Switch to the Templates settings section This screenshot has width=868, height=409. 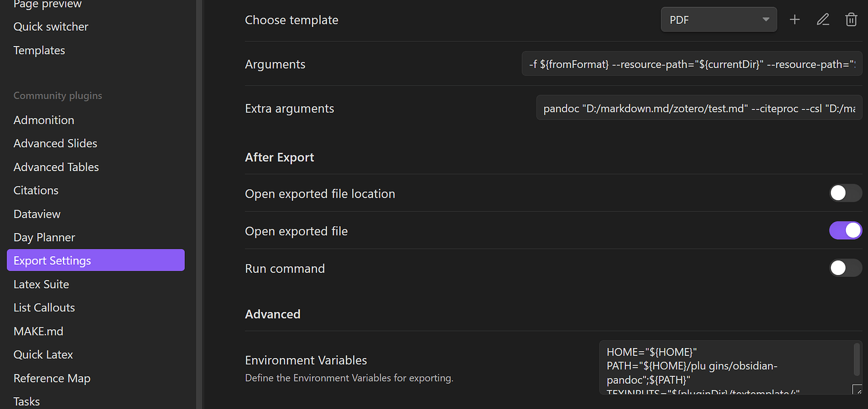point(39,50)
